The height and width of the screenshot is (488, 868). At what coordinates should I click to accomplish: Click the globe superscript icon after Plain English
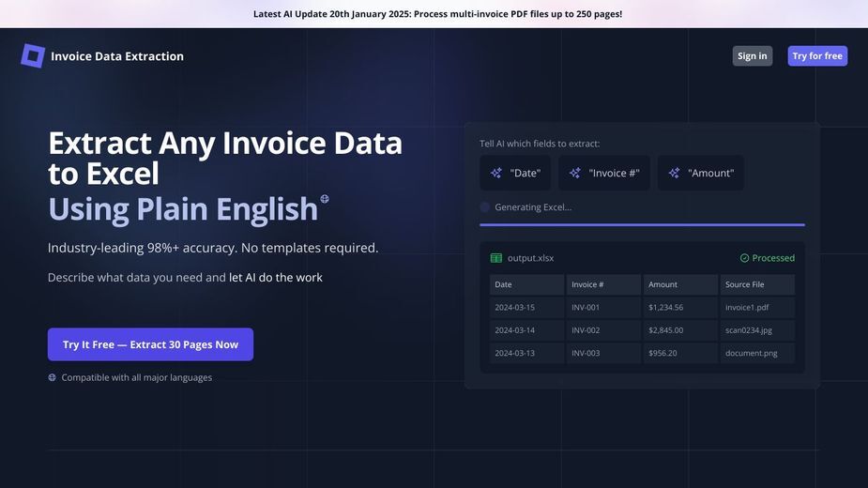pos(325,199)
